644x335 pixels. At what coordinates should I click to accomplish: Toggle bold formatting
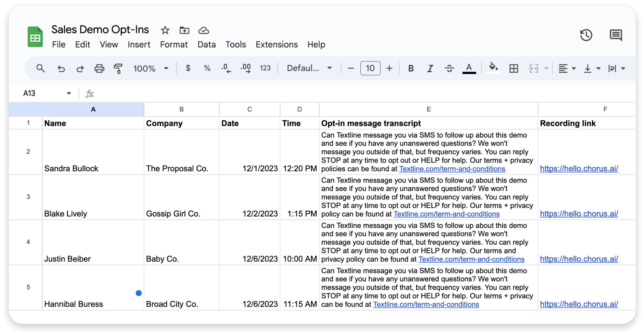tap(411, 68)
